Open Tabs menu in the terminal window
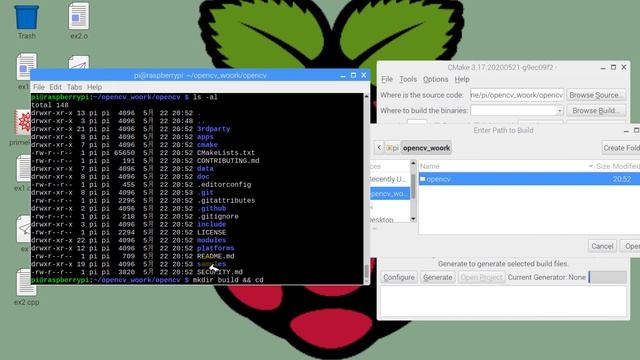640x360 pixels. pos(74,87)
